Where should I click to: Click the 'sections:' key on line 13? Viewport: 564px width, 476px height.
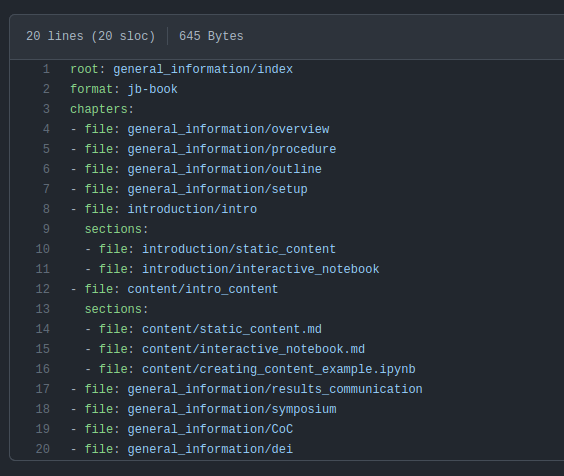pos(116,309)
